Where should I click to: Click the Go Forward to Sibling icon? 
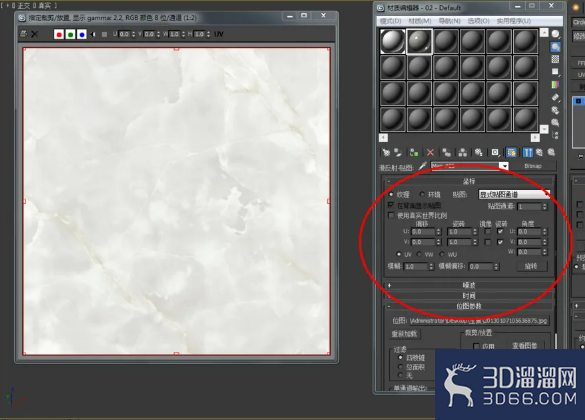[551, 152]
